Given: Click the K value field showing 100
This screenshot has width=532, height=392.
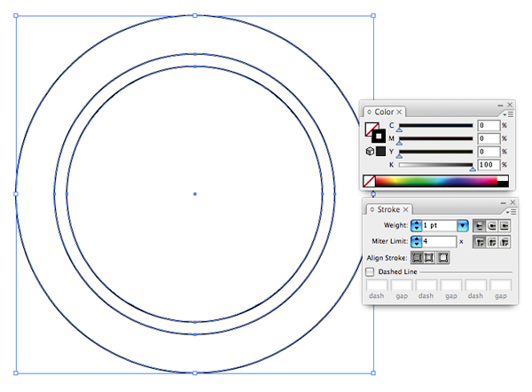Looking at the screenshot, I should [489, 165].
